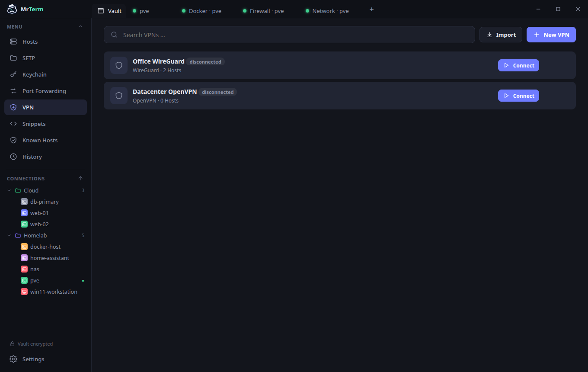Connect Datacenter OpenVPN
Viewport: 588px width, 372px height.
[518, 96]
